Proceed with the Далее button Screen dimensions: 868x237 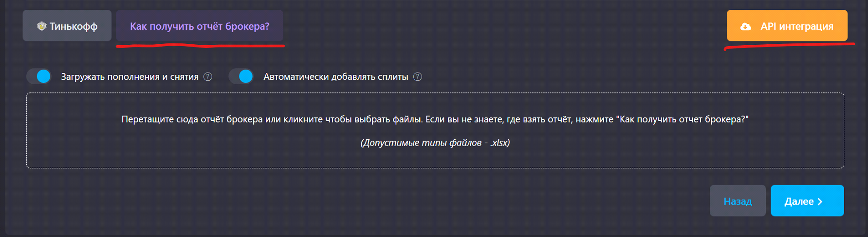(807, 201)
